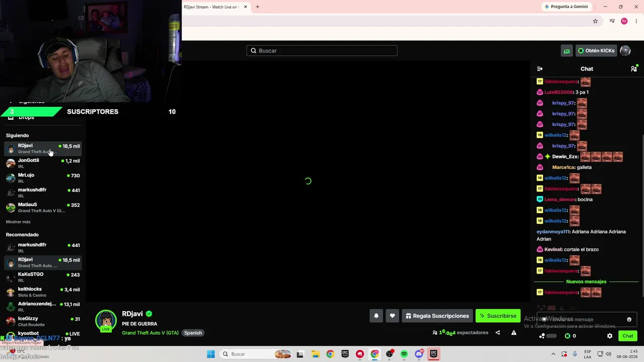Click the Kick search field
Screen dimensions: 644x362
322,51
